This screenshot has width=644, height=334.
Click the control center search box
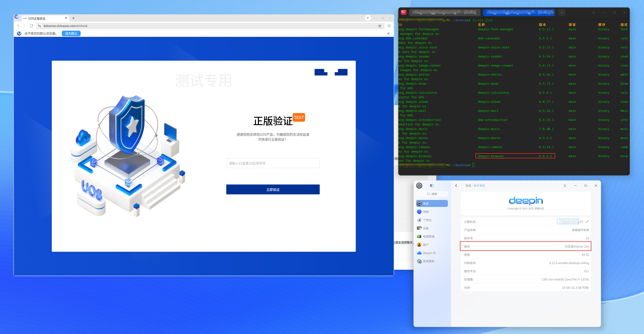[432, 194]
